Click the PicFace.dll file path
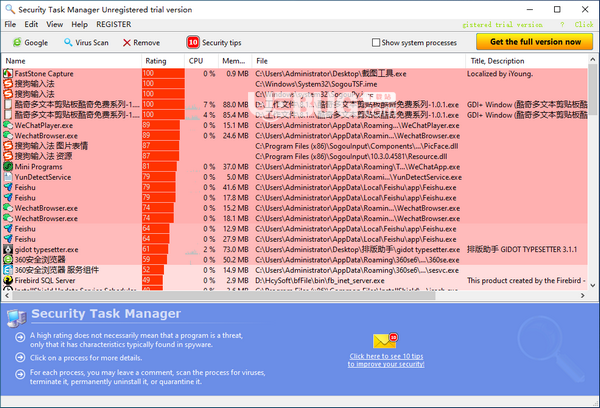 pos(357,146)
